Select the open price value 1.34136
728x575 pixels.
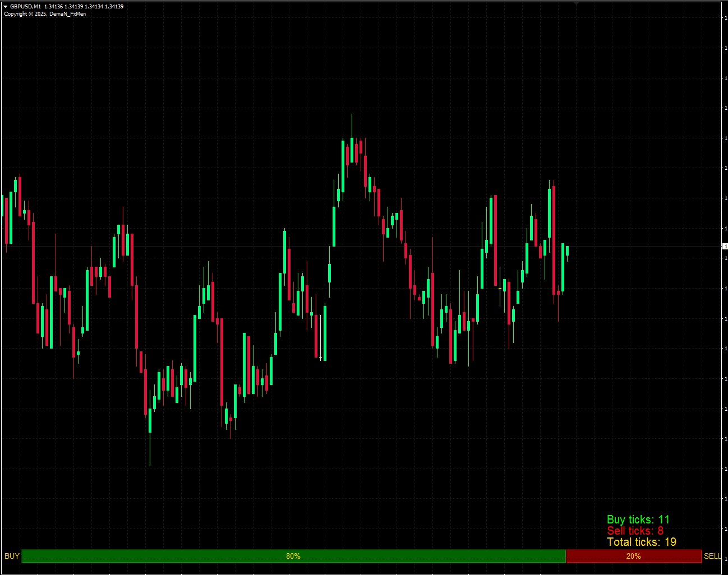pyautogui.click(x=54, y=7)
